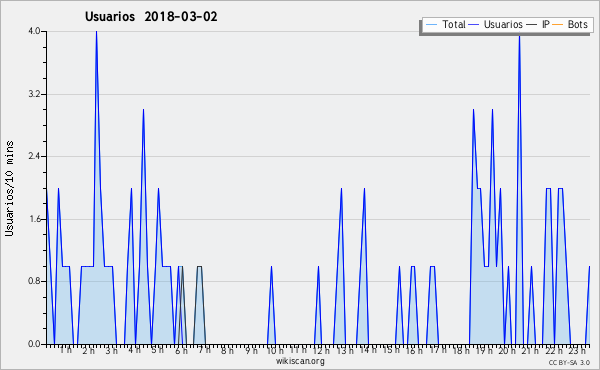Click the '11 h' x-axis label
Screen dimensions: 600x370
(298, 350)
